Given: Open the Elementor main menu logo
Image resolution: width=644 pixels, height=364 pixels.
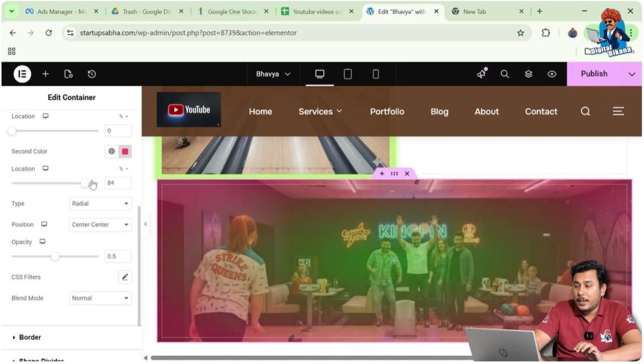Looking at the screenshot, I should tap(22, 74).
